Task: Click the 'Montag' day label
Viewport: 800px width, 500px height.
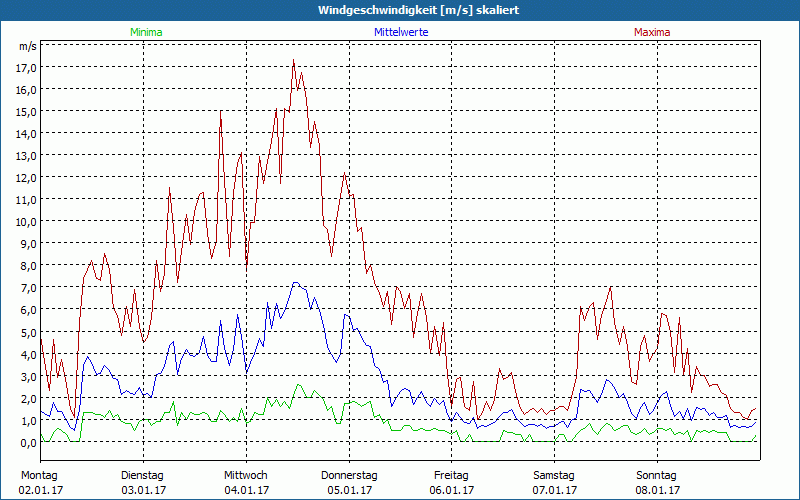Action: (x=39, y=476)
